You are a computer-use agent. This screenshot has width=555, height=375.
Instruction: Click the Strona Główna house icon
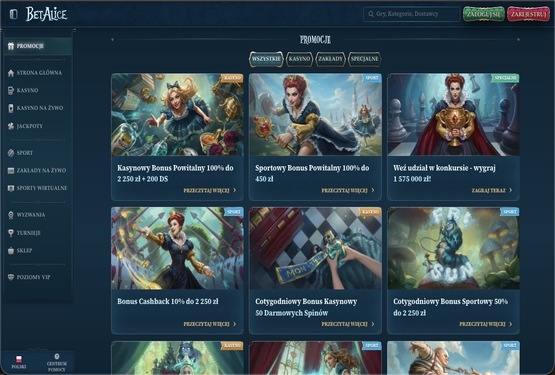[11, 73]
